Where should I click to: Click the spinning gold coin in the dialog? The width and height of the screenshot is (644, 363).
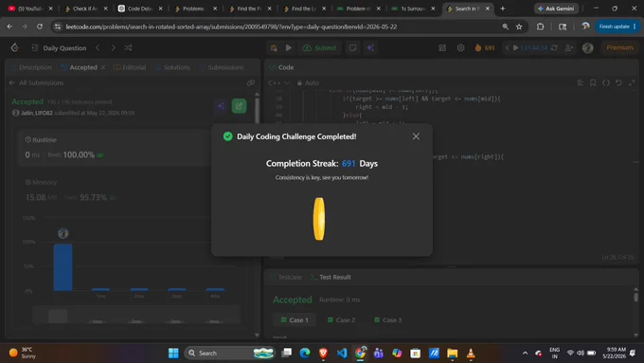coord(319,219)
